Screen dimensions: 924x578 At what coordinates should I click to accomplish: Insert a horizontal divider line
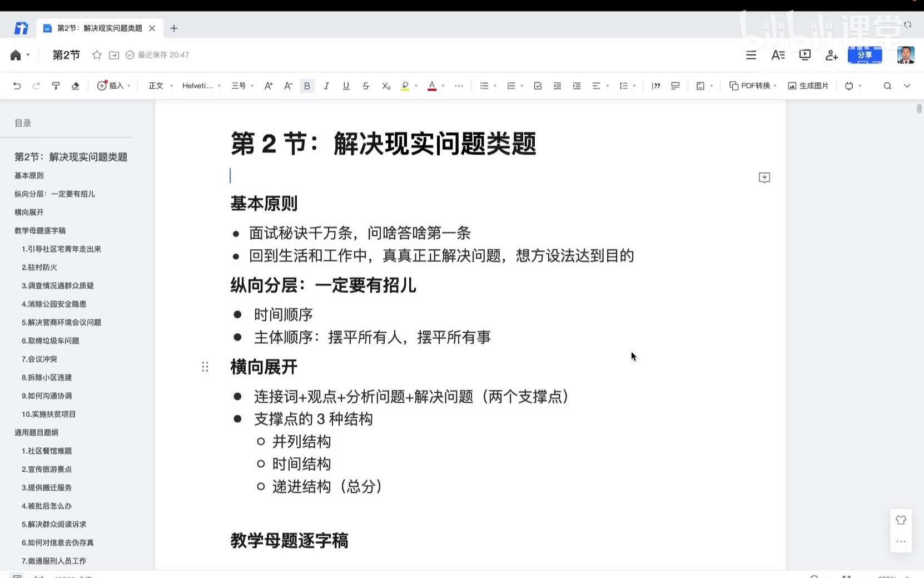click(x=675, y=86)
